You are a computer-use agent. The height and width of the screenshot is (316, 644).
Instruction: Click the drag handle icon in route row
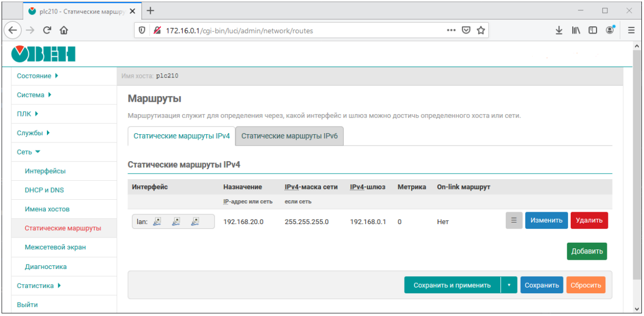pos(513,220)
